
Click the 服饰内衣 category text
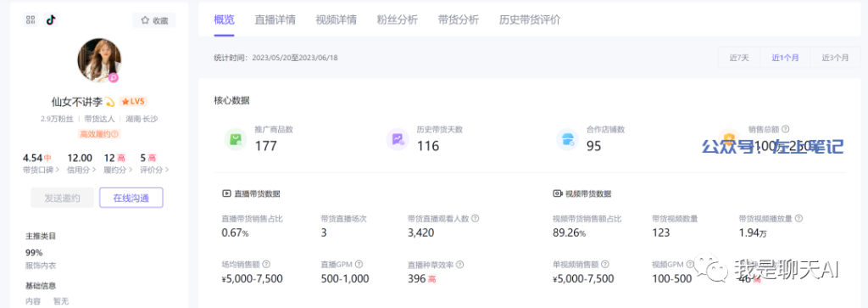tap(41, 266)
